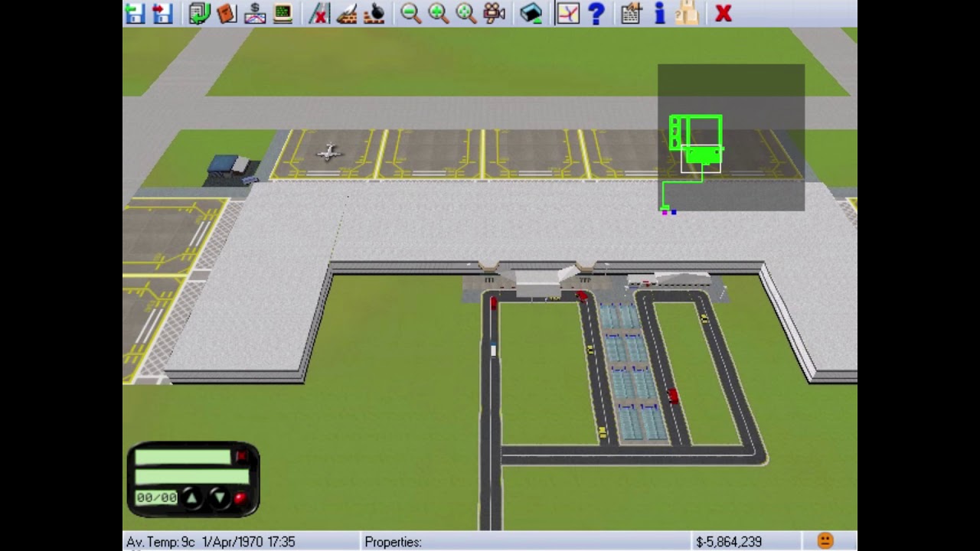Select the blue car park lot
Image resolution: width=980 pixels, height=551 pixels.
point(632,371)
